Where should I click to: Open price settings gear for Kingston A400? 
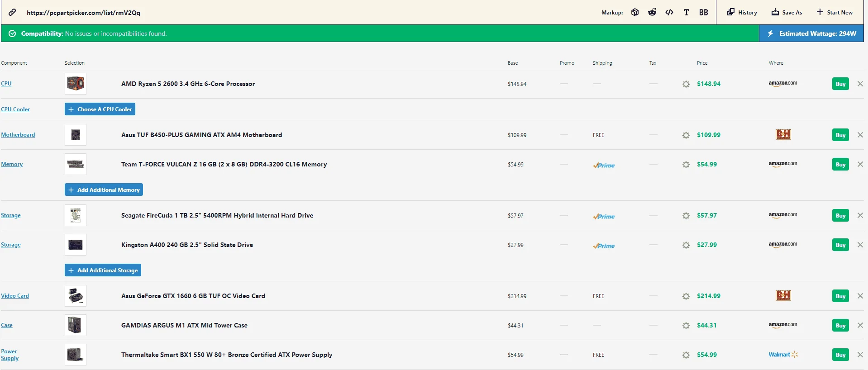click(x=686, y=245)
